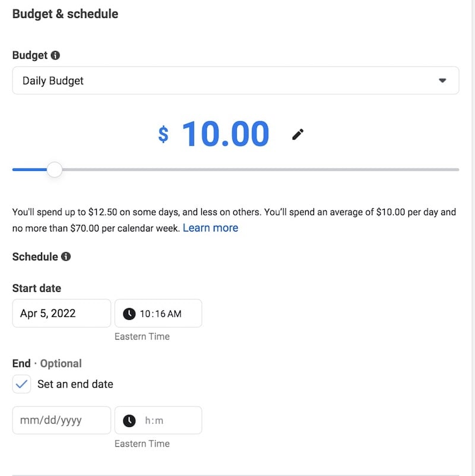Open the Daily Budget dropdown
The image size is (475, 476).
(235, 81)
